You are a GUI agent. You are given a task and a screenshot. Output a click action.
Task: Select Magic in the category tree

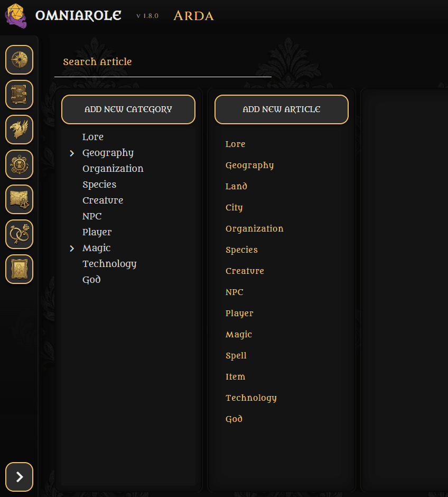(x=97, y=248)
